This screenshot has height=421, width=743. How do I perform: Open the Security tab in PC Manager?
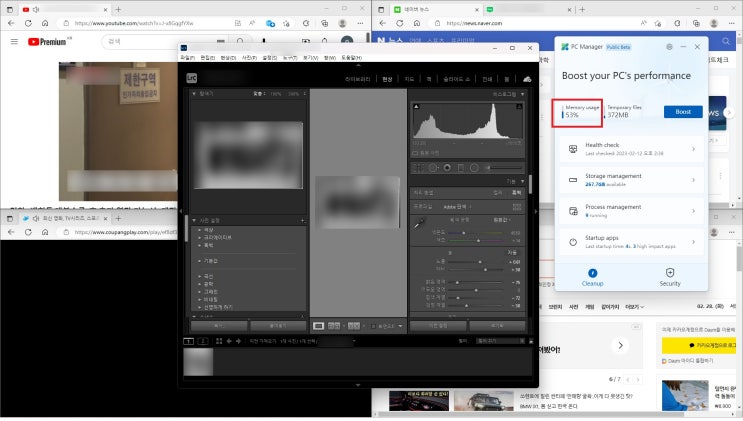669,277
